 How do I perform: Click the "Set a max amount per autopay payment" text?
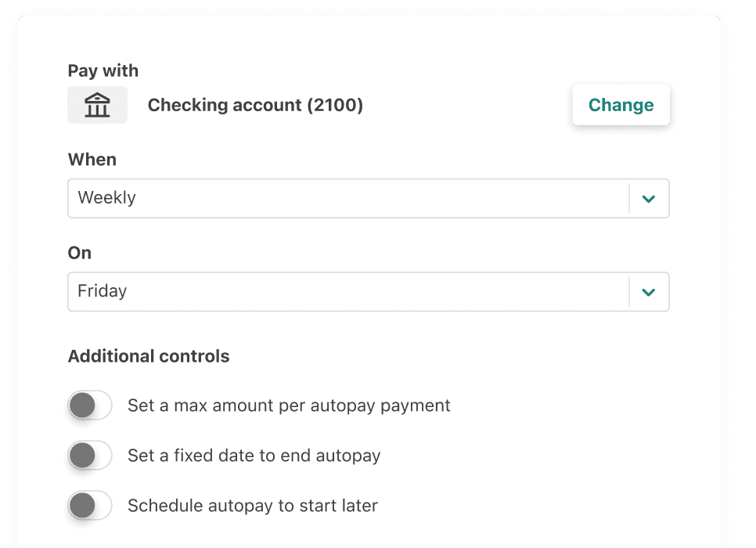click(x=289, y=406)
